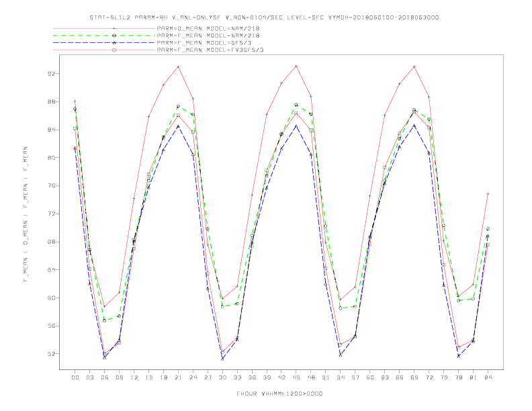Click x-axis forecast hour 18
Viewport: 532px width, 411px height.
coord(163,377)
